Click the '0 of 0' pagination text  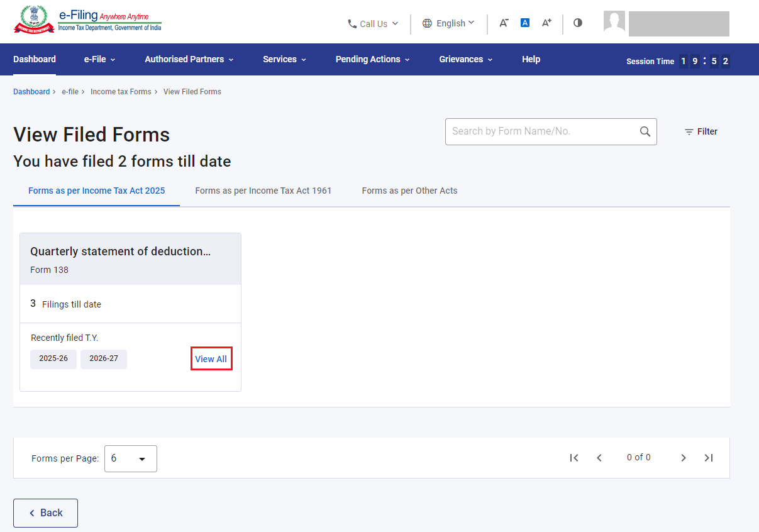[x=639, y=458]
